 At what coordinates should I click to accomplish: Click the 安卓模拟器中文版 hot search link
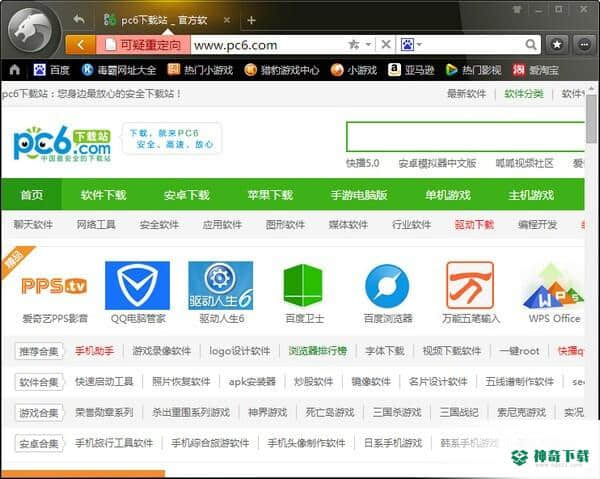coord(437,163)
